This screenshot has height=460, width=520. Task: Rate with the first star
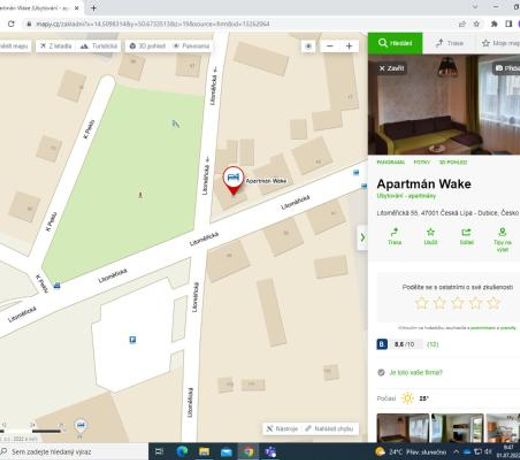click(x=422, y=303)
